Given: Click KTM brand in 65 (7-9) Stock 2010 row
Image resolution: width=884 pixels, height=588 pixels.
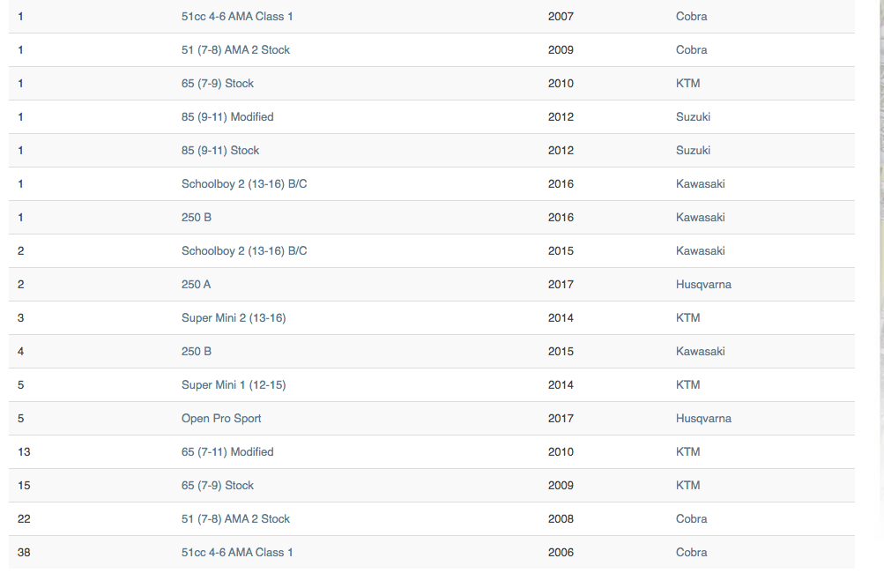Looking at the screenshot, I should click(687, 84).
